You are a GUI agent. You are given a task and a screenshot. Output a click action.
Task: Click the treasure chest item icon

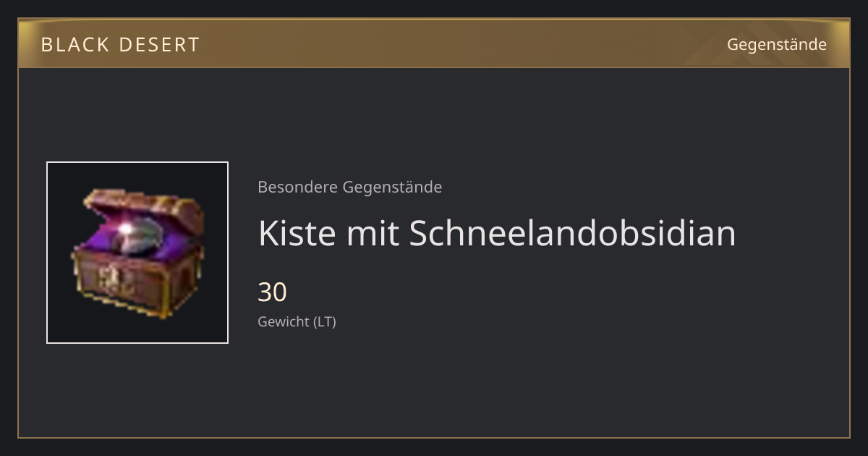pyautogui.click(x=137, y=253)
